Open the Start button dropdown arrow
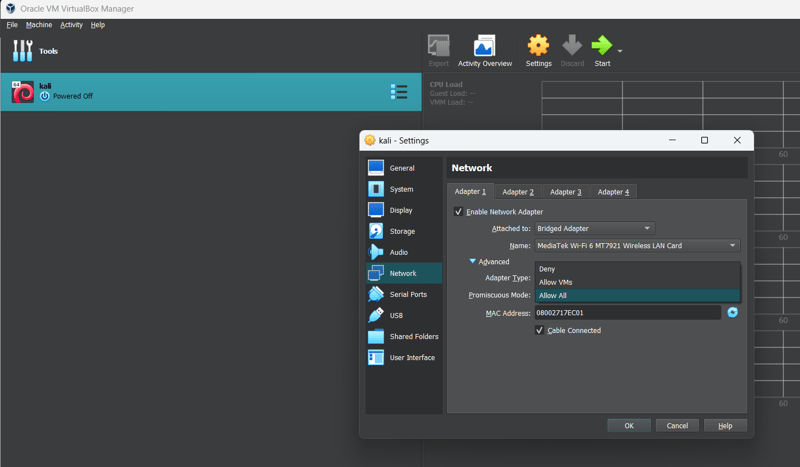Screen dimensions: 800x467 click(x=620, y=51)
